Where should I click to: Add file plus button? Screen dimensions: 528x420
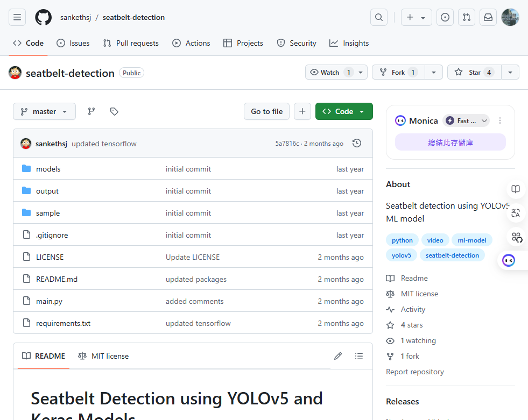pos(302,111)
